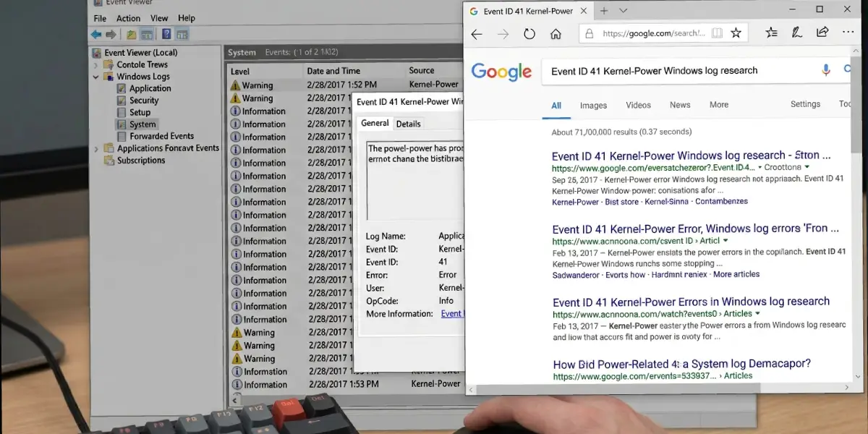Open the Security log in the tree
The image size is (868, 434).
pyautogui.click(x=137, y=101)
